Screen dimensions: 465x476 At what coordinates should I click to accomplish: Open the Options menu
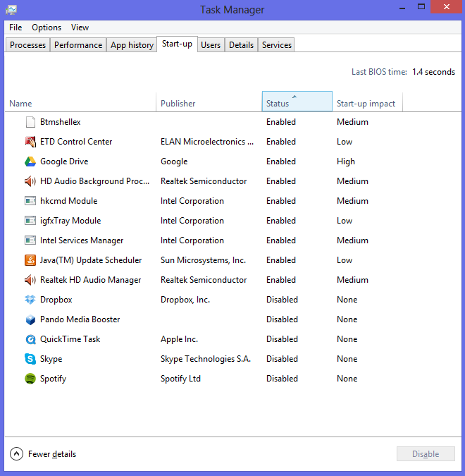[x=46, y=28]
